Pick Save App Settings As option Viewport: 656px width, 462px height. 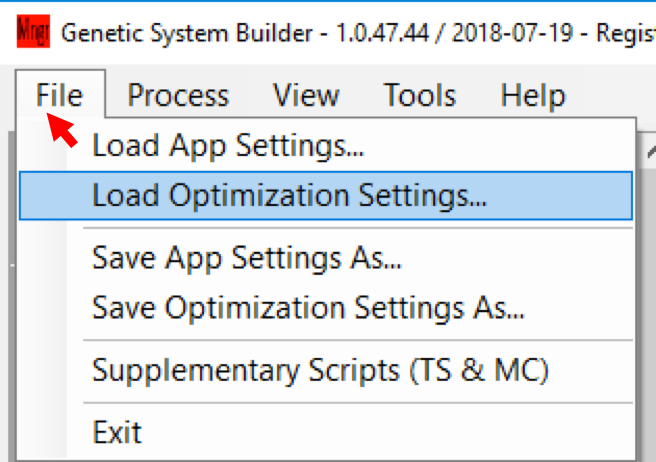[x=247, y=258]
